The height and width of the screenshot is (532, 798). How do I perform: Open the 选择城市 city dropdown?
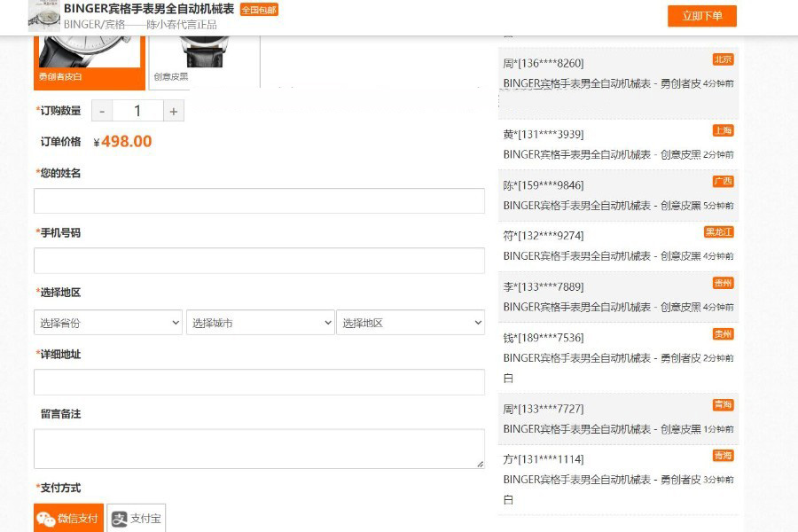(261, 322)
